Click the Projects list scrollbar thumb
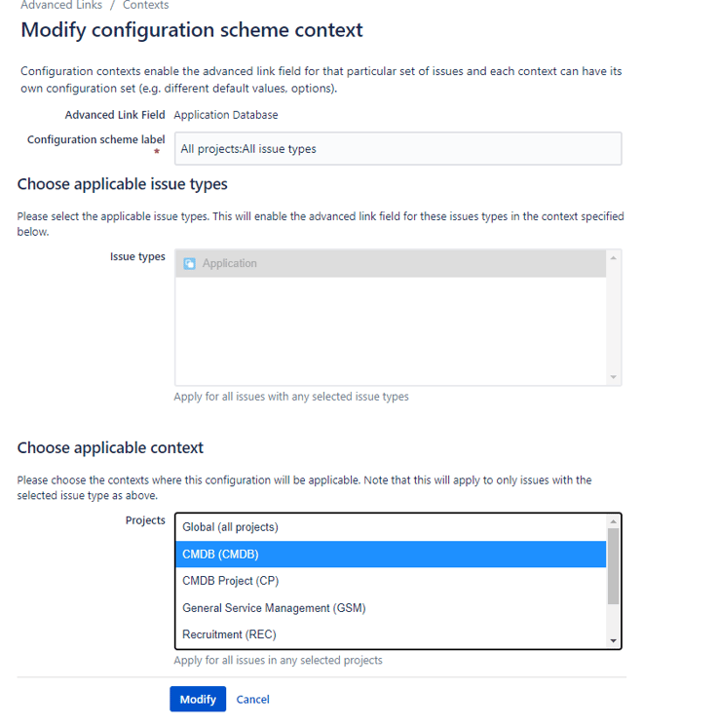 point(613,565)
